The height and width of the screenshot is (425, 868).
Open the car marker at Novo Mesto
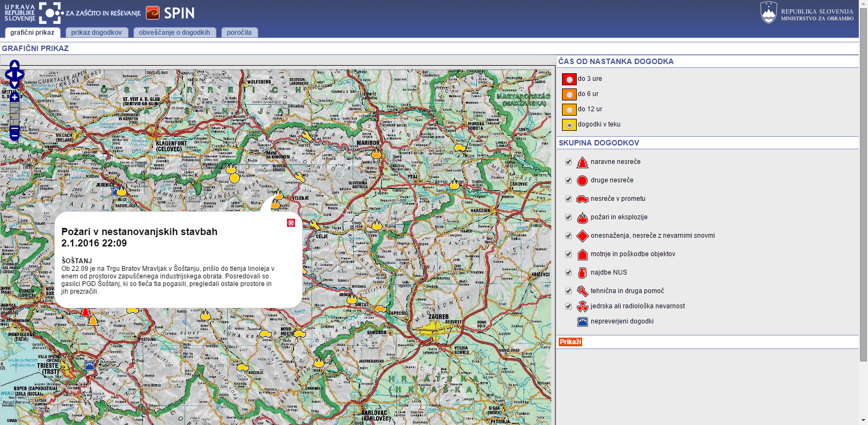[x=299, y=333]
